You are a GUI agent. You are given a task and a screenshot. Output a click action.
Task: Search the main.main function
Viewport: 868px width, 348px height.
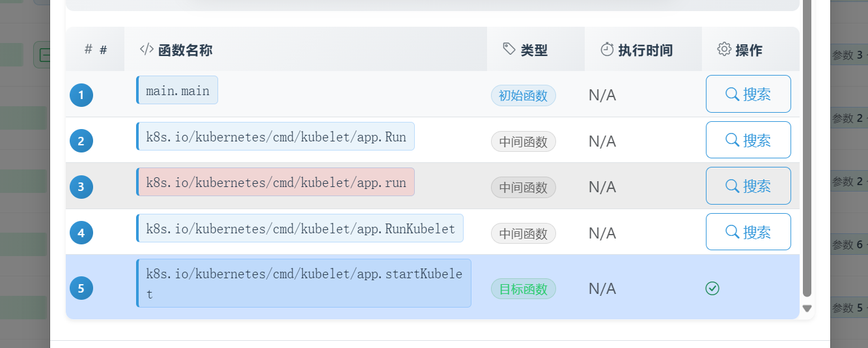tap(748, 94)
